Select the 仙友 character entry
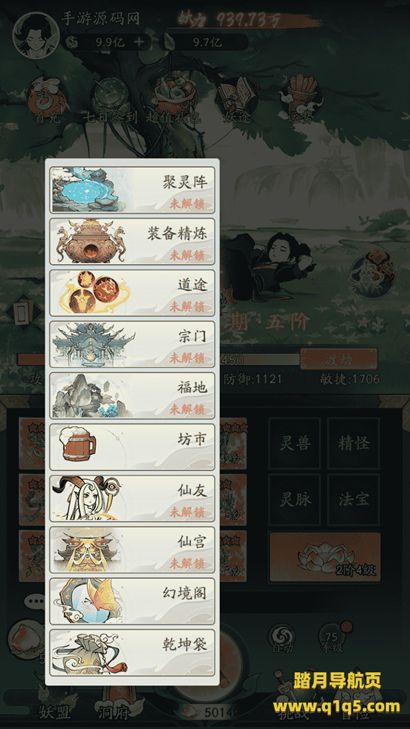The image size is (410, 729). tap(132, 498)
